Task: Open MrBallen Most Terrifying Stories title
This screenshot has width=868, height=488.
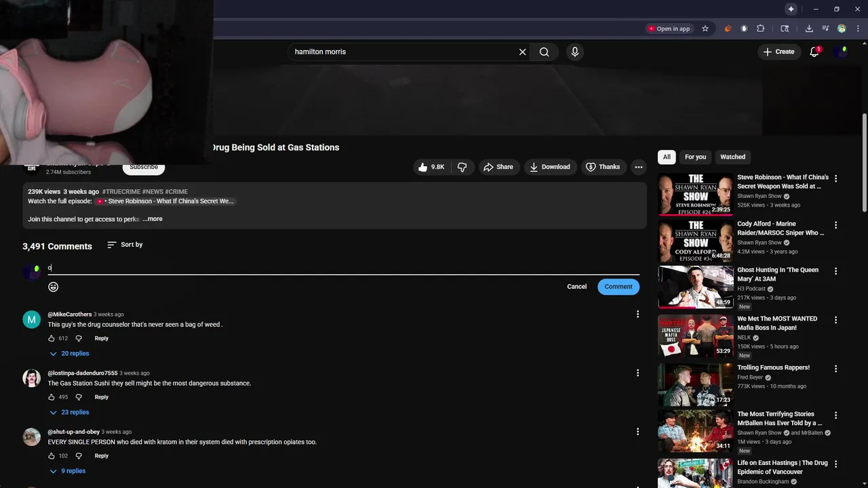Action: click(x=780, y=419)
